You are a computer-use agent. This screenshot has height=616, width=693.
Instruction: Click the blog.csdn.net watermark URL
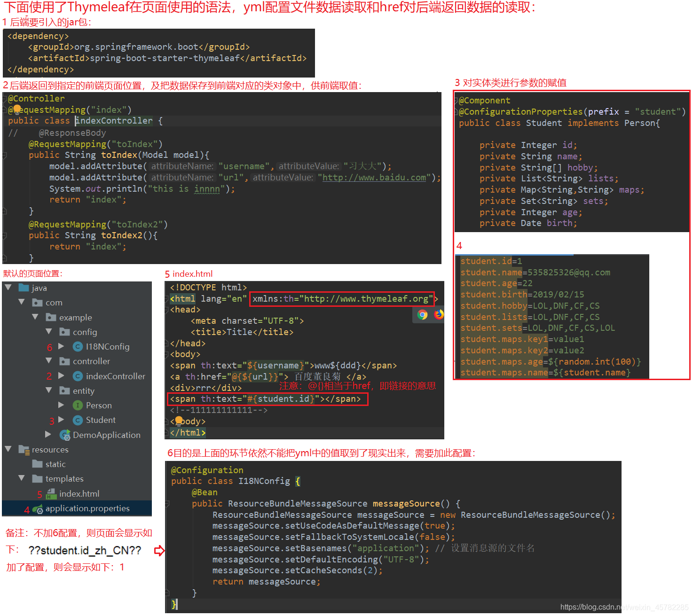coord(624,607)
